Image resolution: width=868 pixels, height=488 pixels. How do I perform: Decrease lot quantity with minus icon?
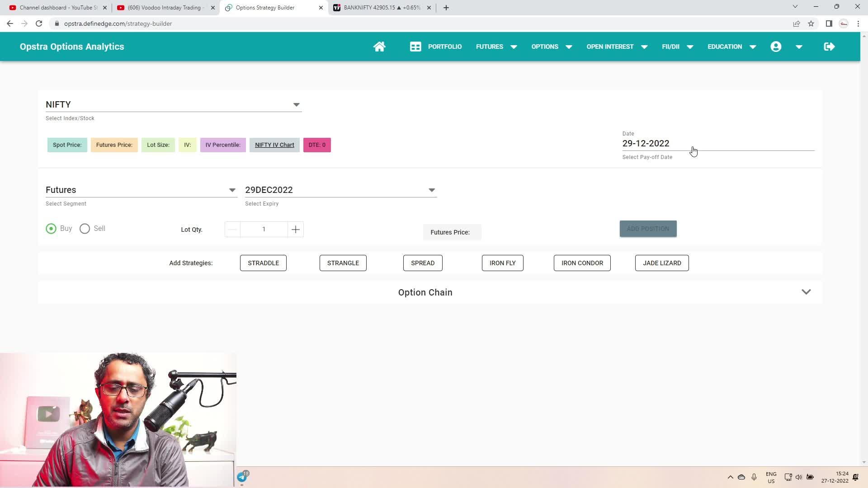tap(232, 230)
